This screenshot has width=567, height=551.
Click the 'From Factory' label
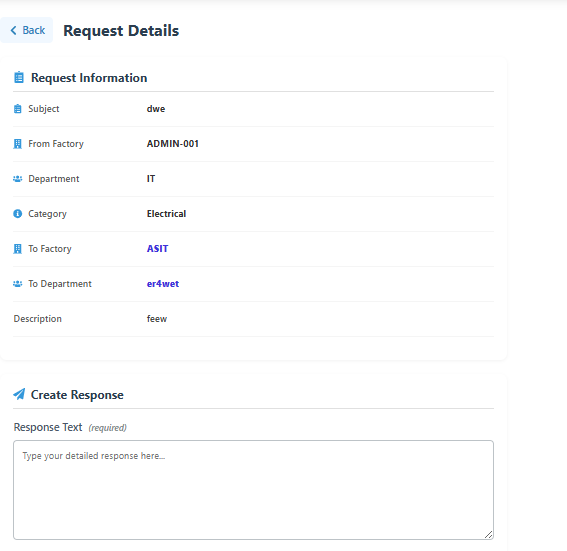click(x=56, y=144)
